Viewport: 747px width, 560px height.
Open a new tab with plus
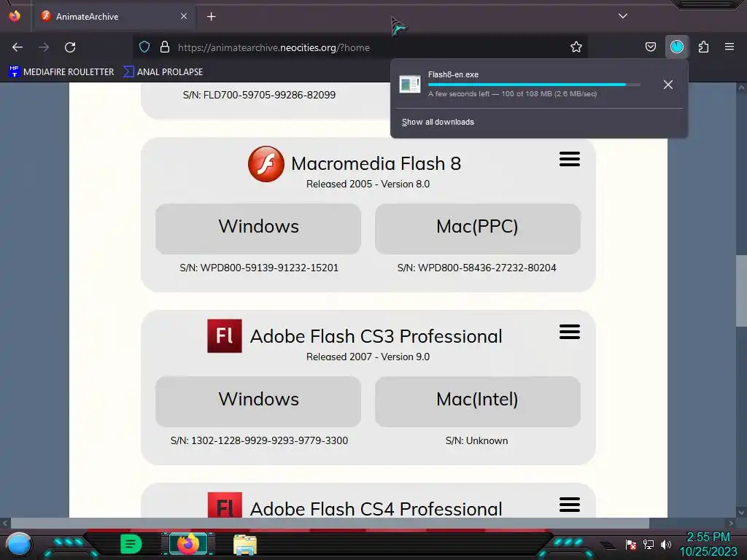point(211,17)
